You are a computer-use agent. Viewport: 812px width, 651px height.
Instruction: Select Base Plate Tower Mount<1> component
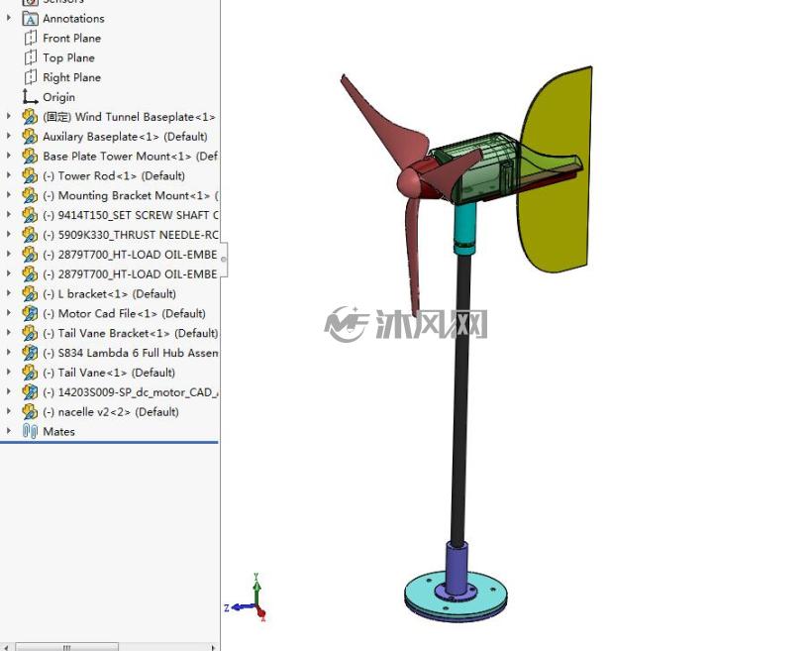(131, 157)
